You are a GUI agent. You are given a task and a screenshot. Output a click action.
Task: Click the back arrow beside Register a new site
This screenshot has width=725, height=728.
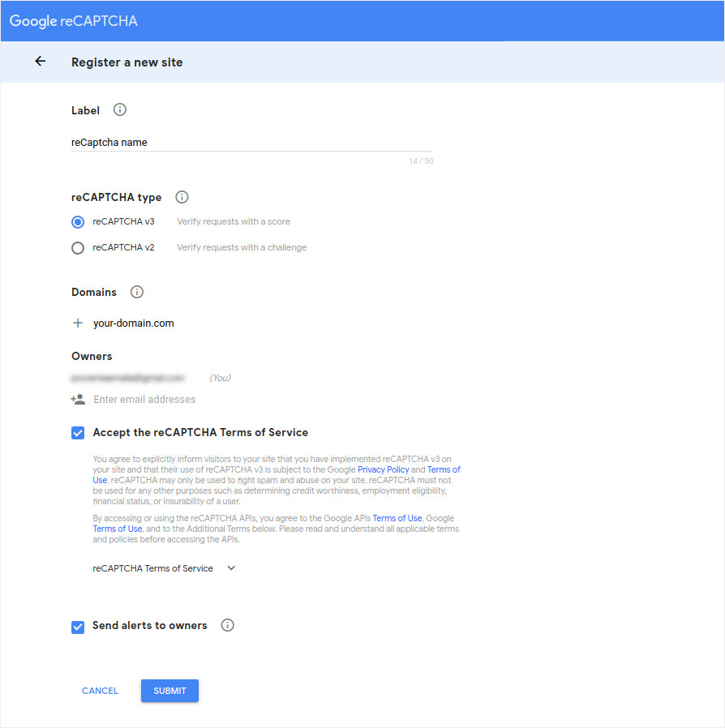[x=40, y=61]
